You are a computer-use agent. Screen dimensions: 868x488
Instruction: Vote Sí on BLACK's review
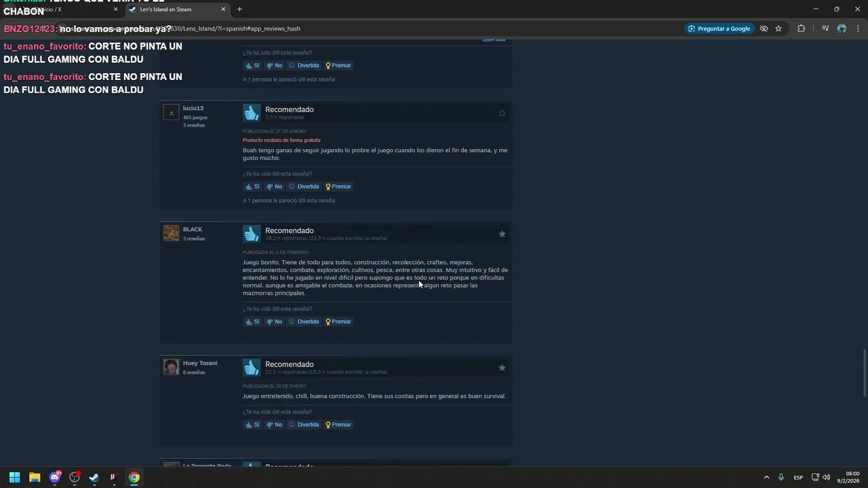[252, 321]
